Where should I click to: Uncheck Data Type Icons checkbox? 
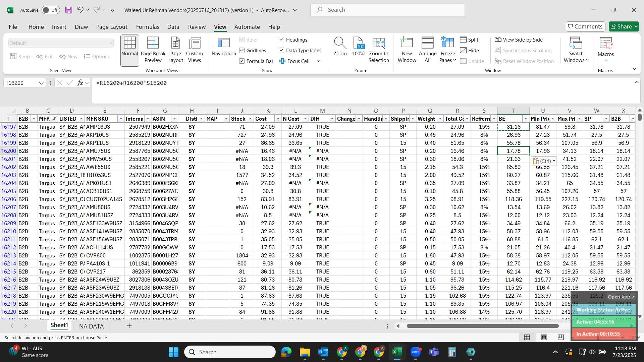click(x=281, y=50)
